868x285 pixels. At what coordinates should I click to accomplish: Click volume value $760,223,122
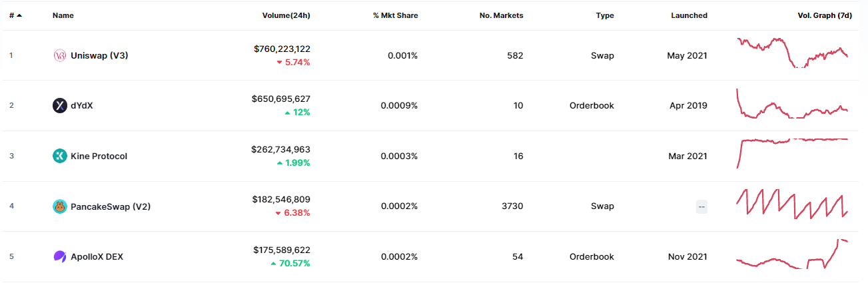pyautogui.click(x=282, y=49)
